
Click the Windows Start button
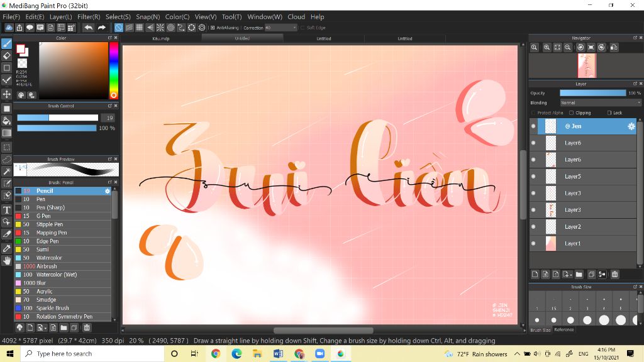[x=10, y=353]
